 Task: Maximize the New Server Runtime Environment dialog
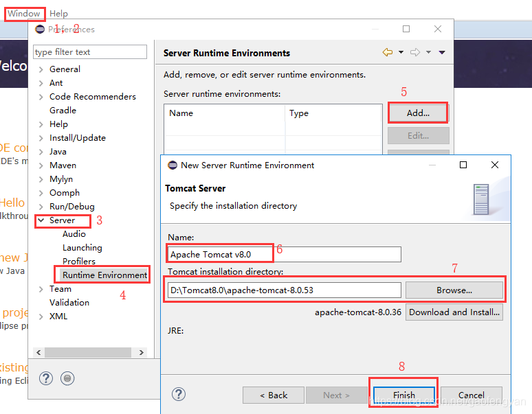tap(463, 165)
